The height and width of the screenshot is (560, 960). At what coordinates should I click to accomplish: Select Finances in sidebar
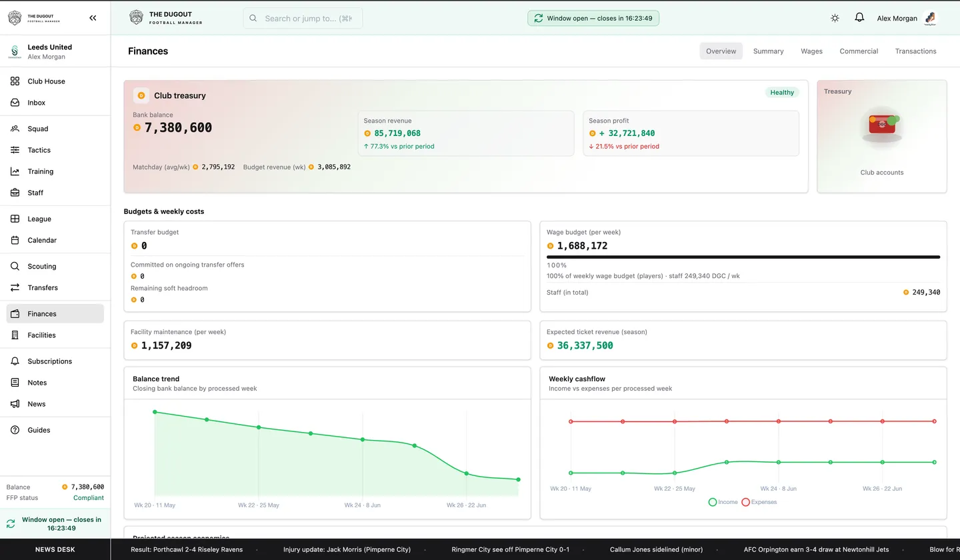pyautogui.click(x=55, y=314)
